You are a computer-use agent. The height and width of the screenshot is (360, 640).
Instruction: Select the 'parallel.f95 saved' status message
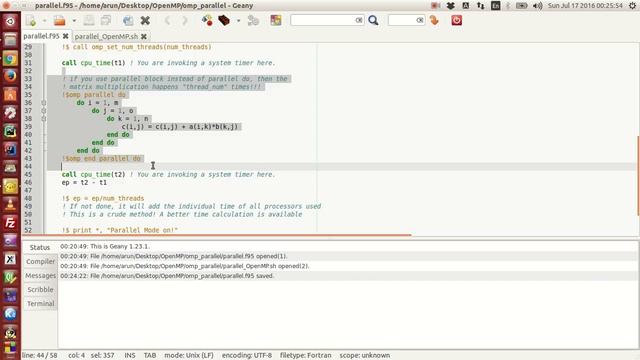348,276
